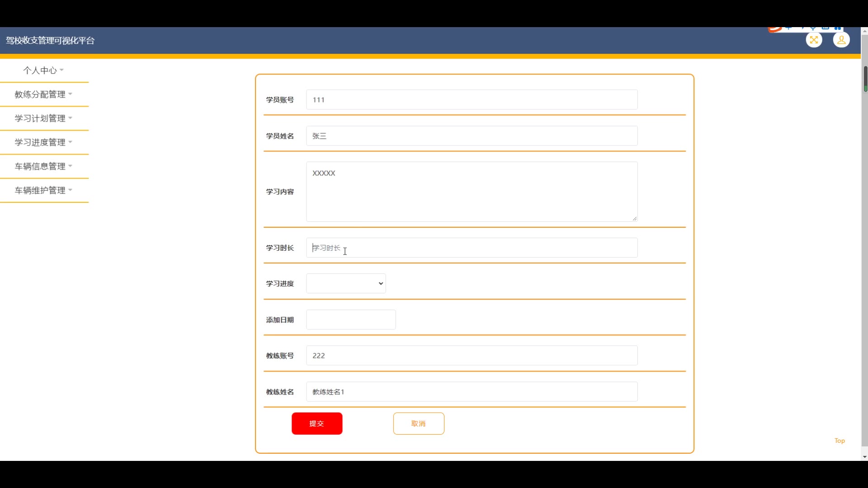Focus the 学习时长 input field
868x488 pixels.
[x=472, y=248]
